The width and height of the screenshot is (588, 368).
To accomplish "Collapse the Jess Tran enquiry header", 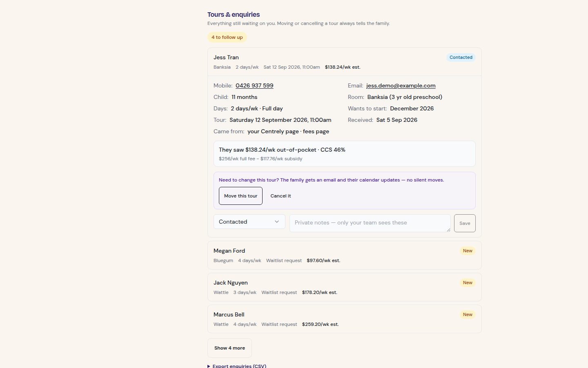I will point(344,62).
